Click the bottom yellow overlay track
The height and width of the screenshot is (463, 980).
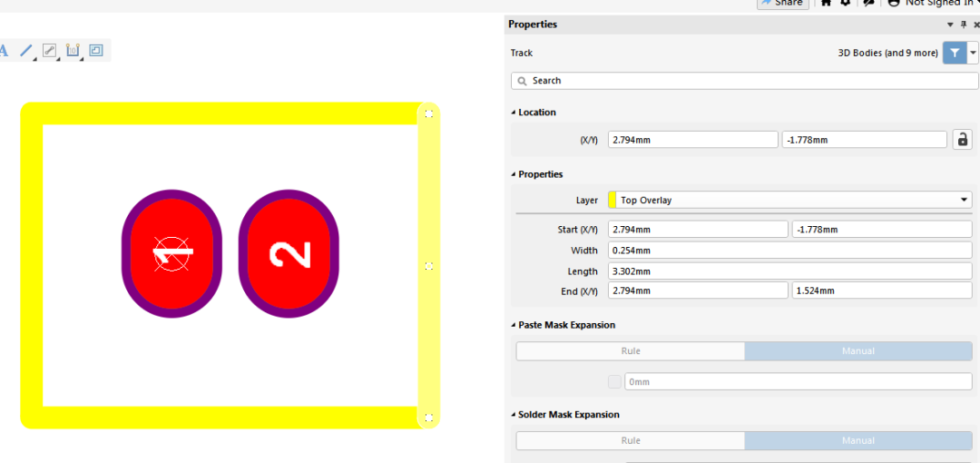(219, 418)
